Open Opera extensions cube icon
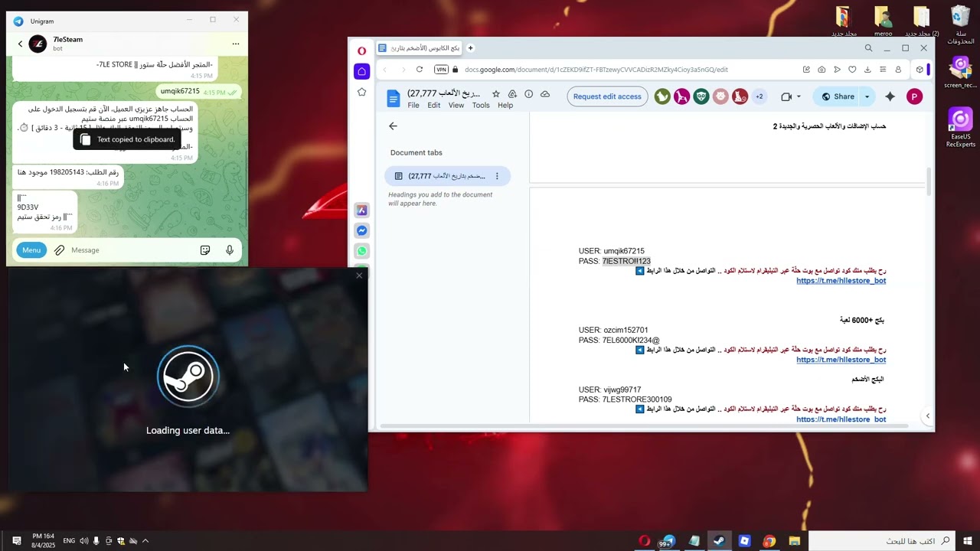This screenshot has height=551, width=980. point(920,70)
